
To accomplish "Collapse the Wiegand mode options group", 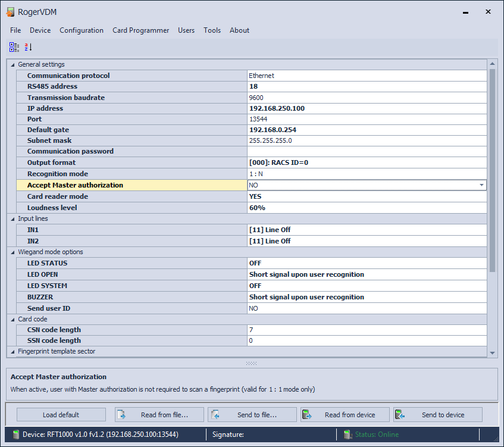I will click(12, 252).
